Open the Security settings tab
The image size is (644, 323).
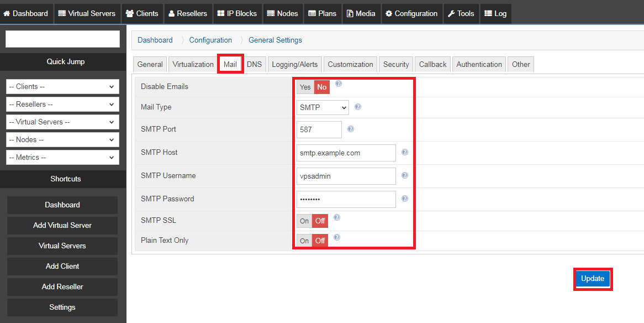396,65
